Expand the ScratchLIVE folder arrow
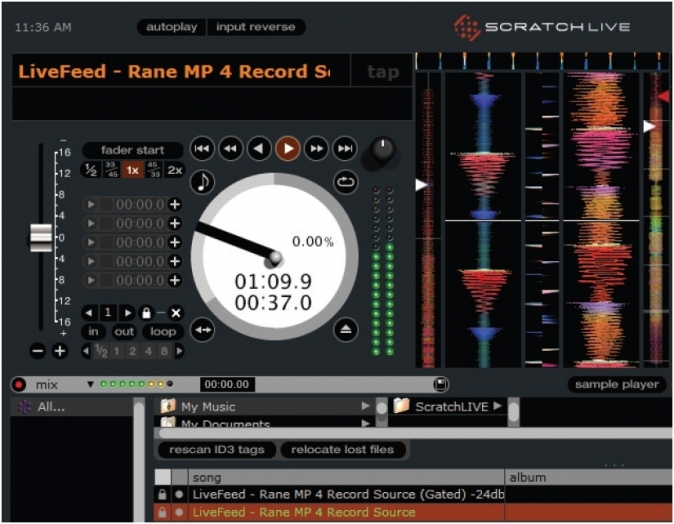Image resolution: width=674 pixels, height=524 pixels. click(x=498, y=405)
